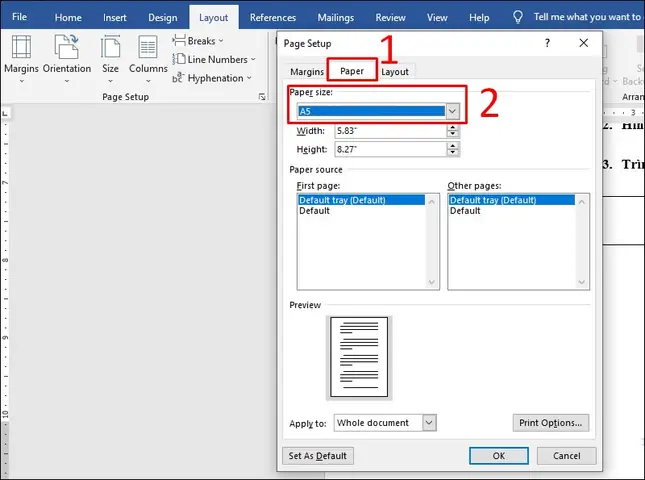This screenshot has width=645, height=480.
Task: Click Set As Default button
Action: tap(318, 456)
